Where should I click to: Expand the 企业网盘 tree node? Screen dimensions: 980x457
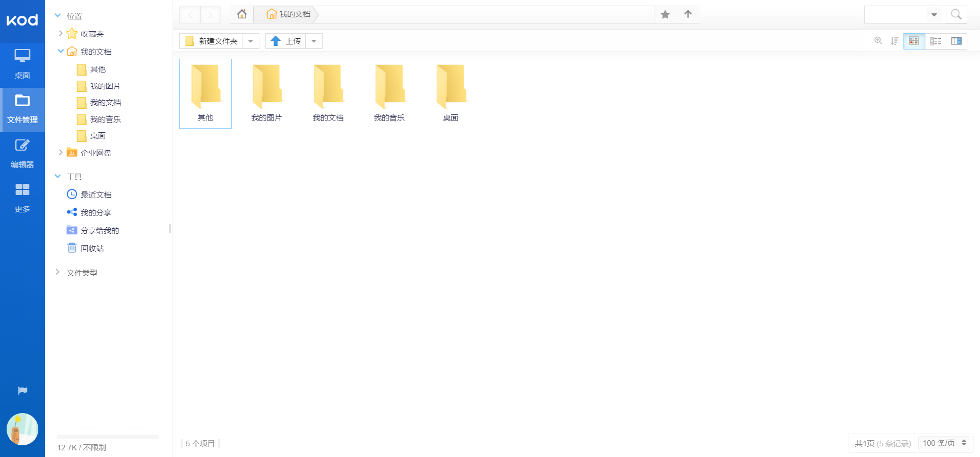pos(61,152)
